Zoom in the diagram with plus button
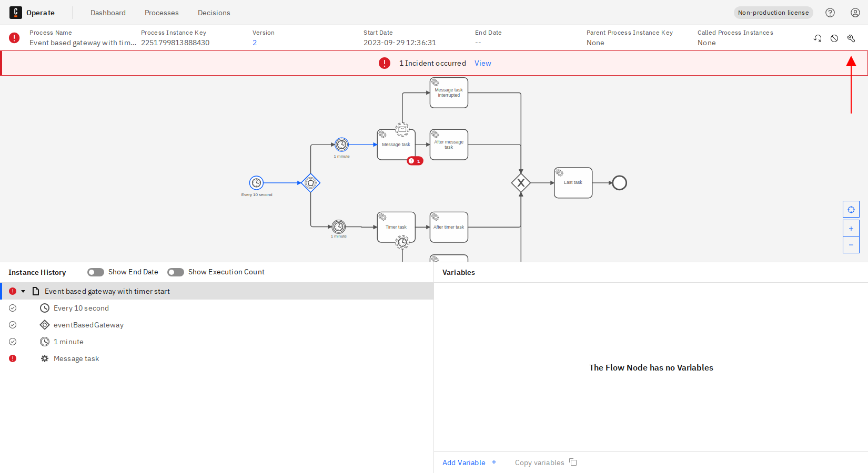The height and width of the screenshot is (473, 868). (x=851, y=229)
